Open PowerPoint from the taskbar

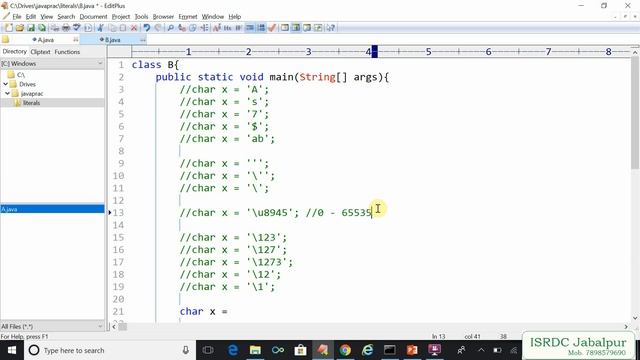tap(412, 350)
